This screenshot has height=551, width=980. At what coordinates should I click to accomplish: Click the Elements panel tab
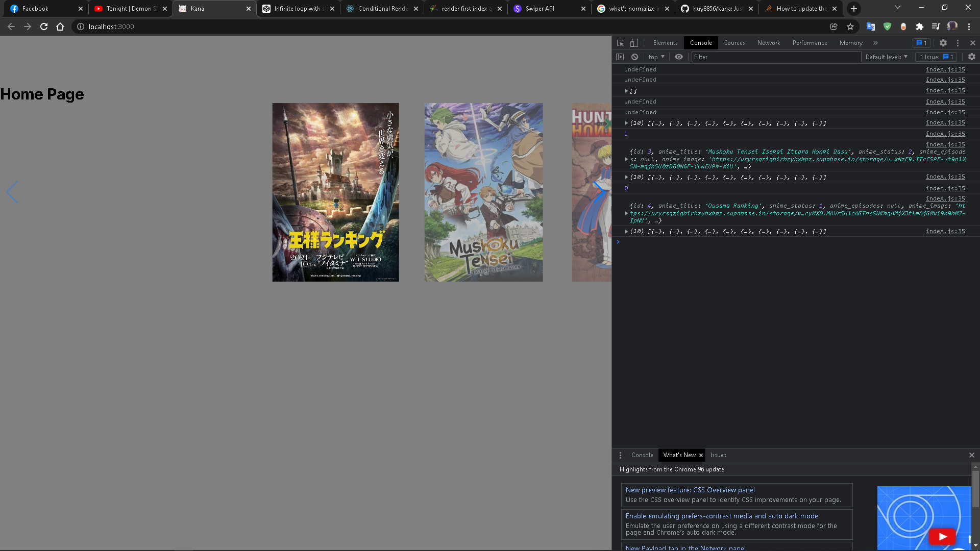click(x=665, y=42)
